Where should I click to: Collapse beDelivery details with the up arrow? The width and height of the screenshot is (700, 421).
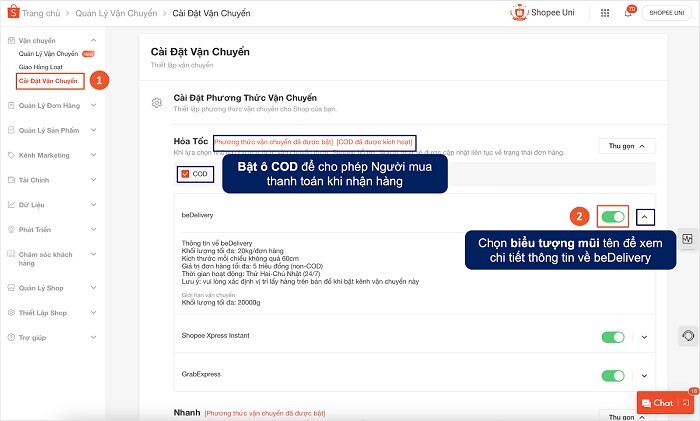point(645,215)
